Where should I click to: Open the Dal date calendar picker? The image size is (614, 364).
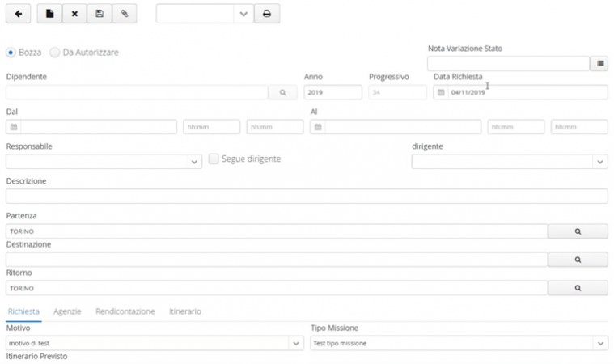point(13,127)
